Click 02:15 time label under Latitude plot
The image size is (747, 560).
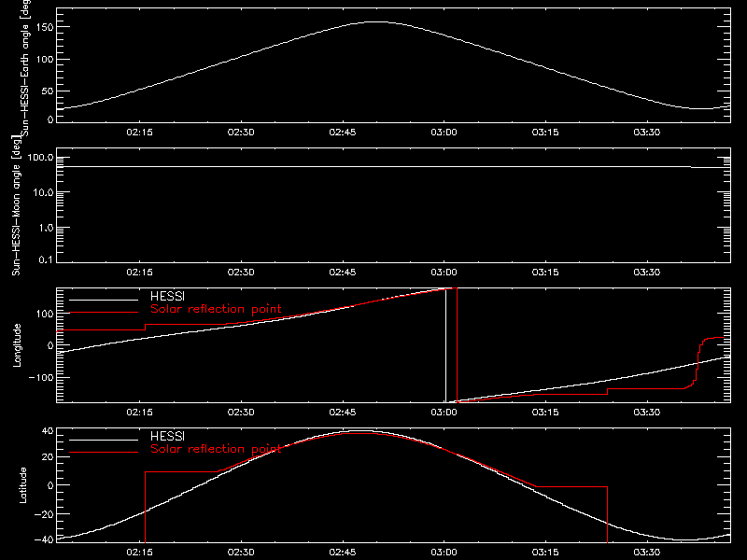click(x=139, y=553)
